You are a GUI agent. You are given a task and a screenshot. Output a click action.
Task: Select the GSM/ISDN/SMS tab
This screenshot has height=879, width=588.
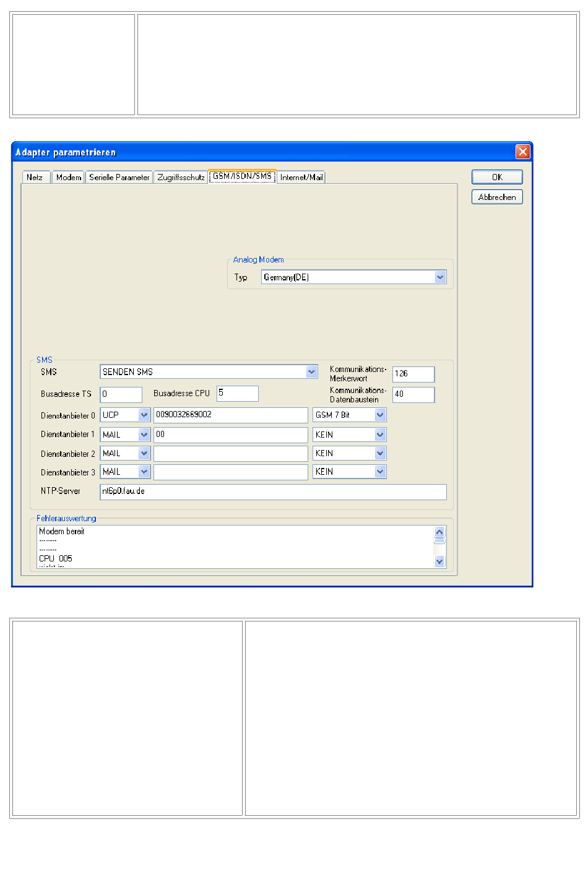pyautogui.click(x=242, y=176)
